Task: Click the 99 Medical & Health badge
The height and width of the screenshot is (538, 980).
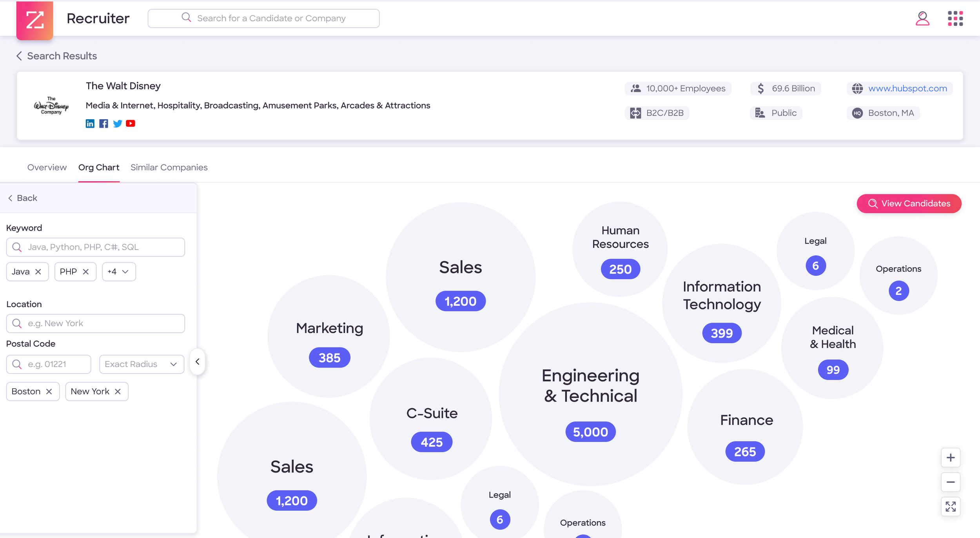Action: [x=833, y=370]
